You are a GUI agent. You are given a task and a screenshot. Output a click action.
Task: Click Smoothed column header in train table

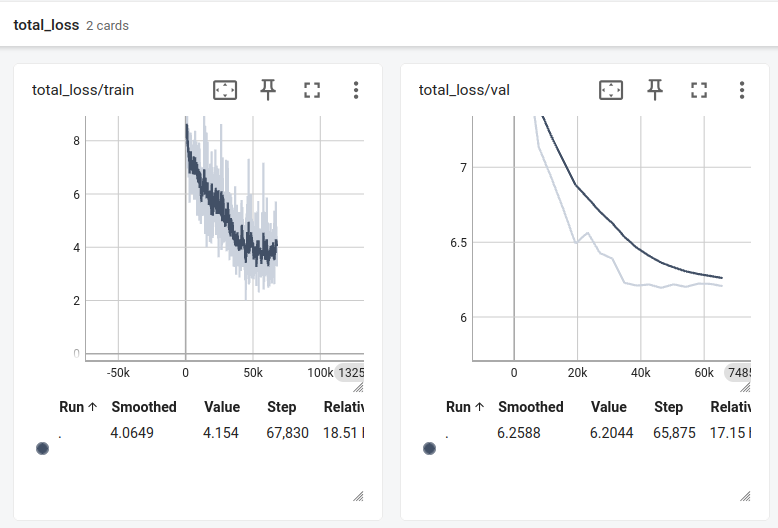tap(144, 407)
